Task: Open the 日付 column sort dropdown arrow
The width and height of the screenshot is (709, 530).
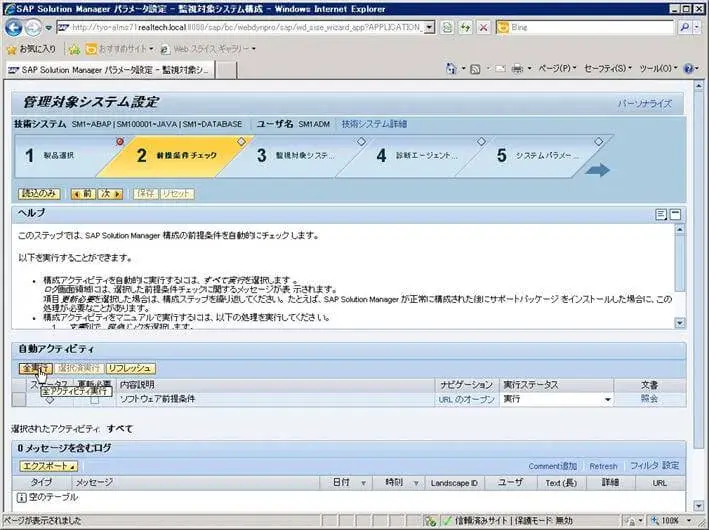Action: [363, 483]
